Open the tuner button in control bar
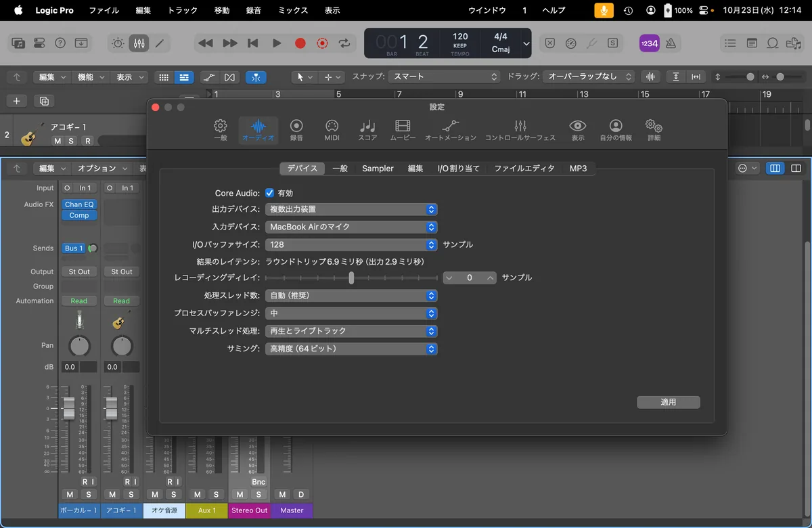Viewport: 812px width, 528px height. (x=592, y=43)
